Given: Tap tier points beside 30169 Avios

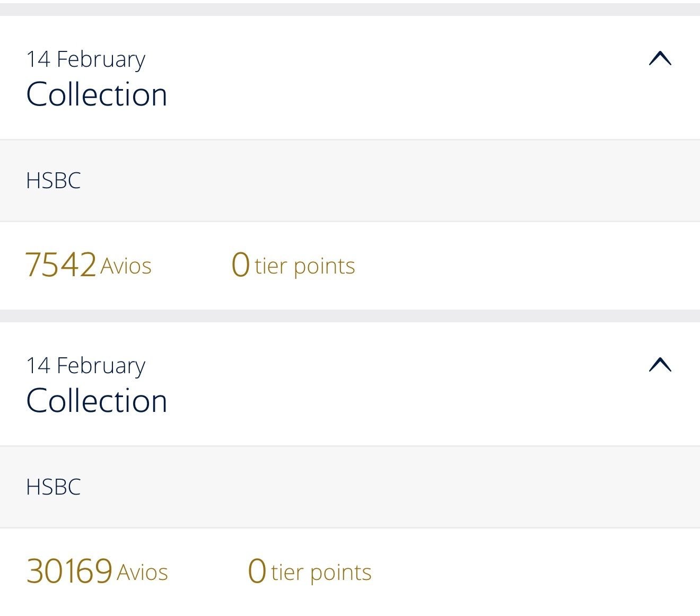Looking at the screenshot, I should pyautogui.click(x=321, y=573).
